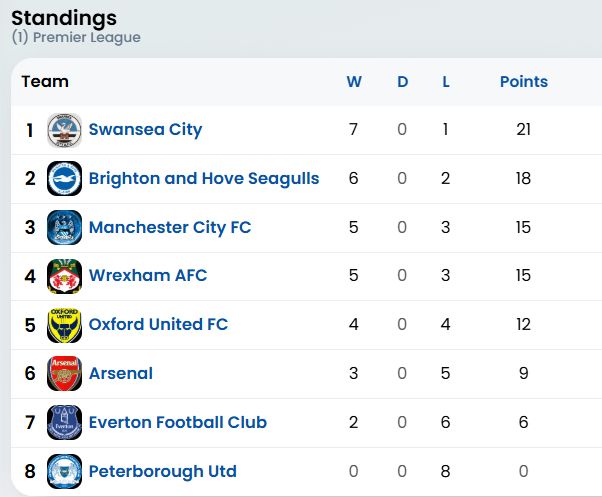Sort standings by the Points column header
This screenshot has height=497, width=602.
[524, 82]
